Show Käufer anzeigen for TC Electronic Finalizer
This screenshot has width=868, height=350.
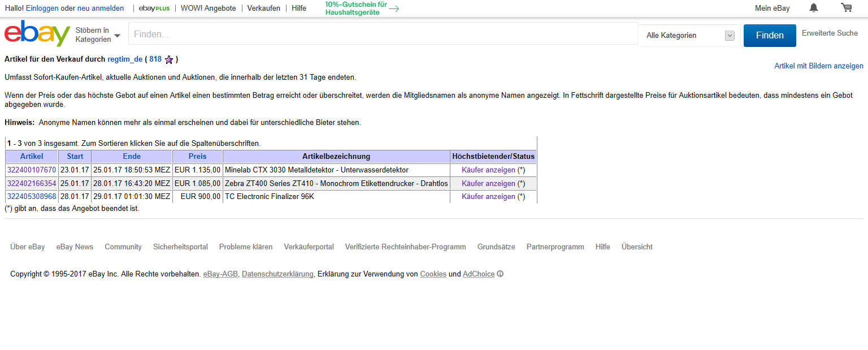[x=488, y=197]
